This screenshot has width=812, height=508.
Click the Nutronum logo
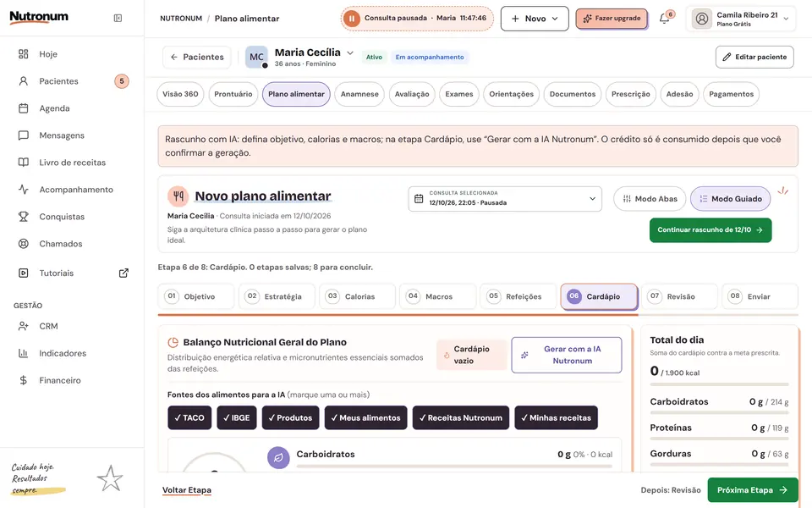click(x=39, y=17)
